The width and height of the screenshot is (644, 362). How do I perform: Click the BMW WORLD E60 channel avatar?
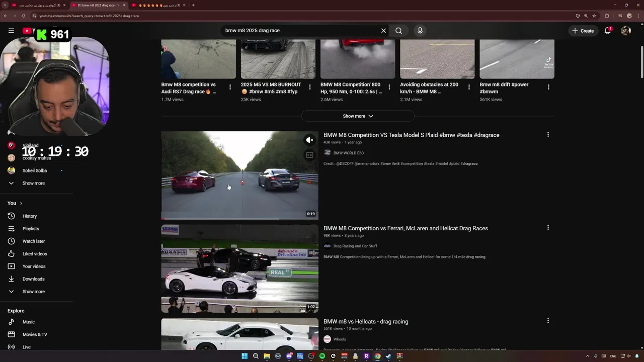click(327, 153)
